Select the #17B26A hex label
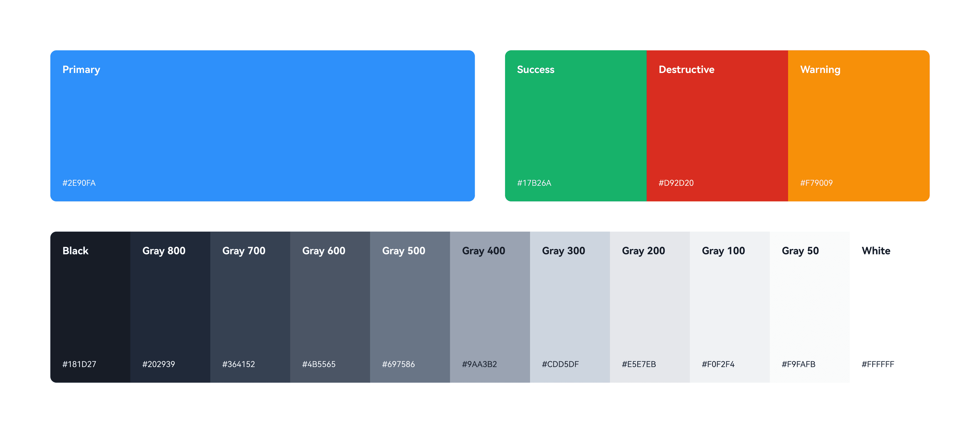Screen dimensions: 980x433 (534, 183)
